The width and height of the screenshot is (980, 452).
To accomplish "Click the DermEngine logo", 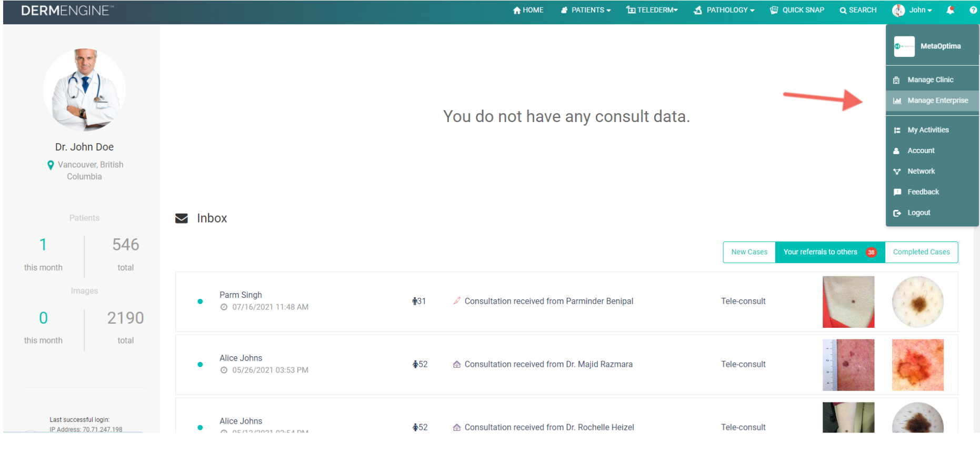I will [66, 11].
